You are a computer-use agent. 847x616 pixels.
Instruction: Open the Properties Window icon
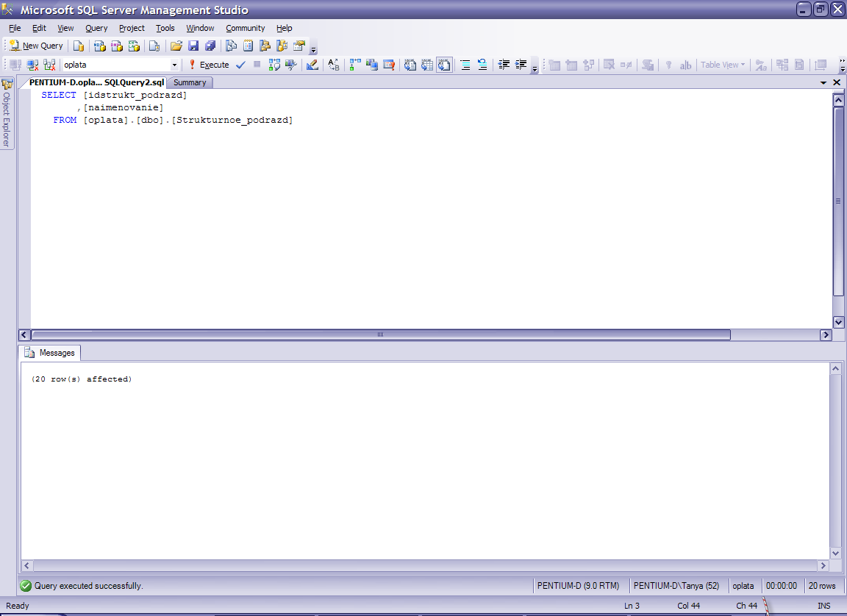click(299, 46)
